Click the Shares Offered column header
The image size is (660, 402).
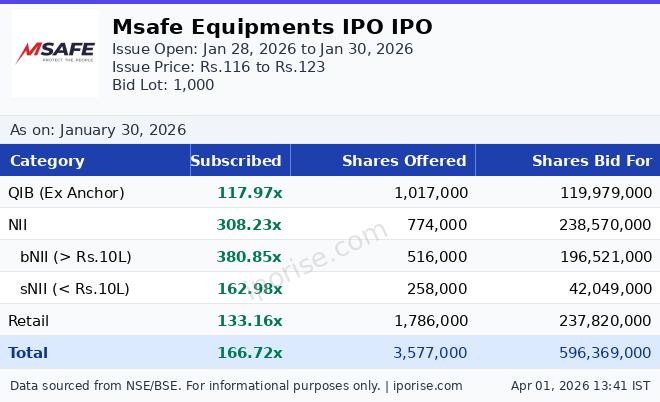tap(404, 161)
